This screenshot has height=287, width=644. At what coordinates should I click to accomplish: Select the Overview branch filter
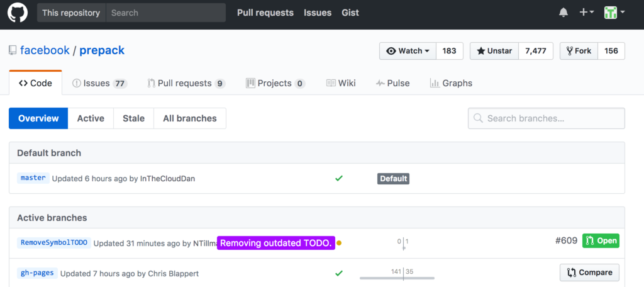(x=38, y=118)
